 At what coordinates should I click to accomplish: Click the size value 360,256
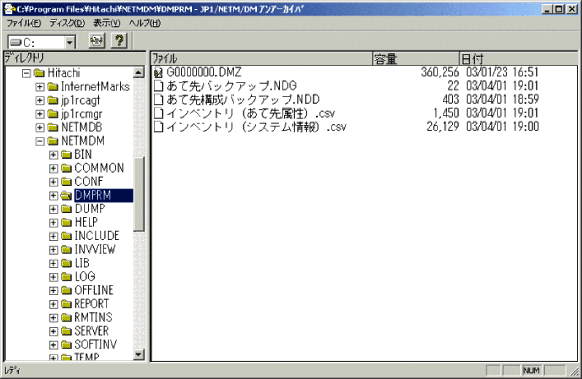pos(440,72)
